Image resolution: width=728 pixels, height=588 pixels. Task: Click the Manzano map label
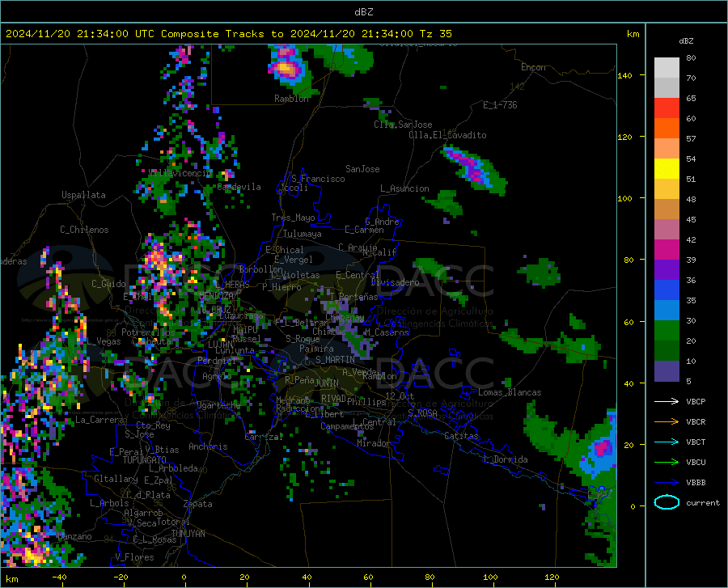pos(74,536)
